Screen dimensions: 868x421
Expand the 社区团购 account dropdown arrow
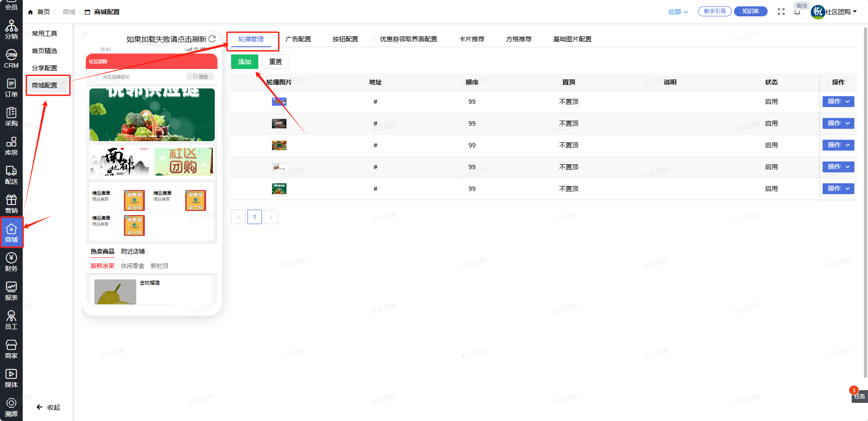[x=855, y=12]
